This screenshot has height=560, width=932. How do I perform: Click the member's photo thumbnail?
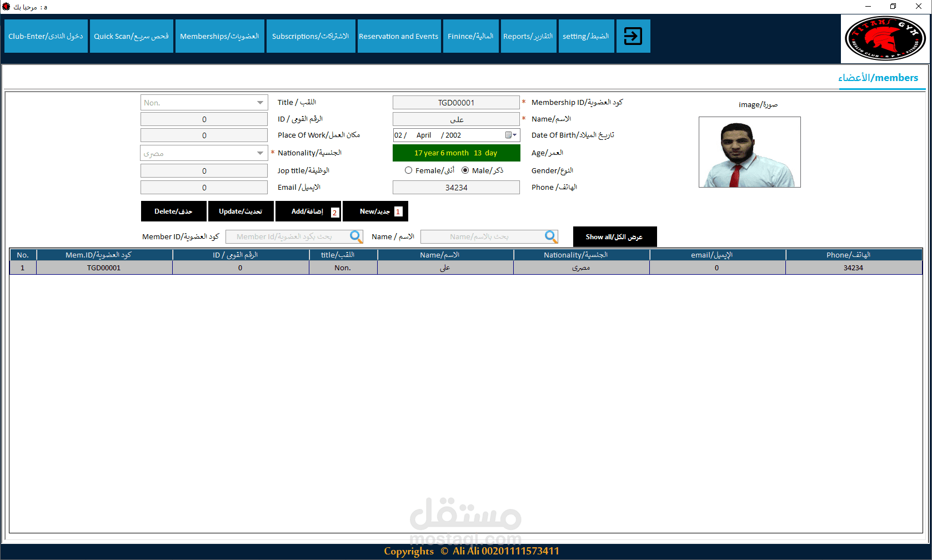(x=749, y=152)
